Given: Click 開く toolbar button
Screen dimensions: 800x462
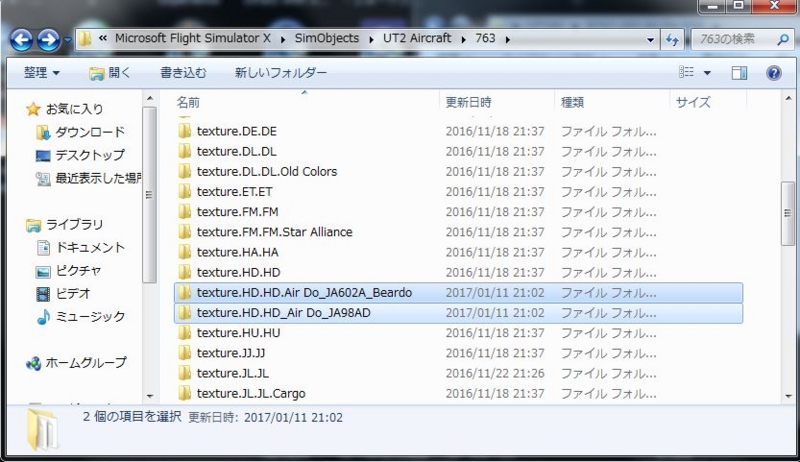Looking at the screenshot, I should 110,73.
